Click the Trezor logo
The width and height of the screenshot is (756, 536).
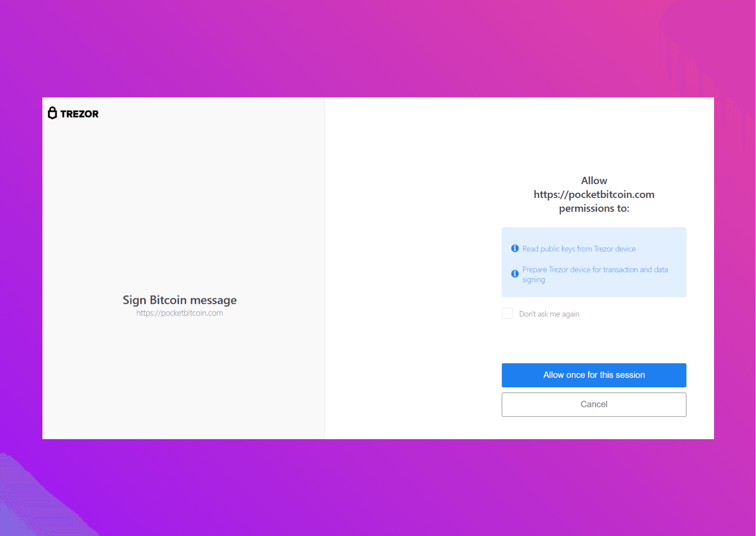(x=73, y=113)
